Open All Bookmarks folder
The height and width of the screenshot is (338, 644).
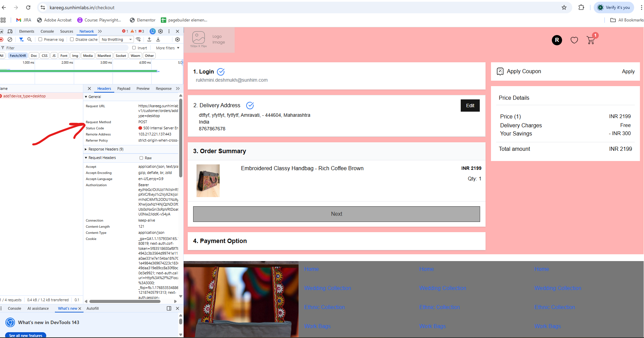tap(627, 20)
